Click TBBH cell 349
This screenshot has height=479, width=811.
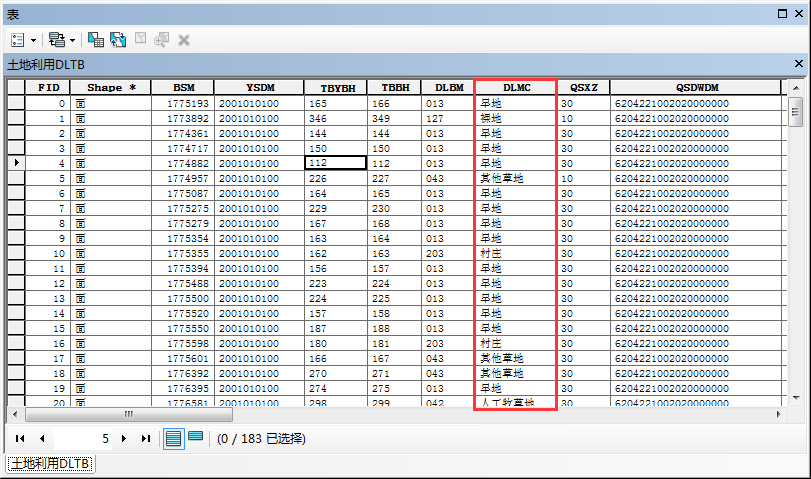(x=394, y=118)
